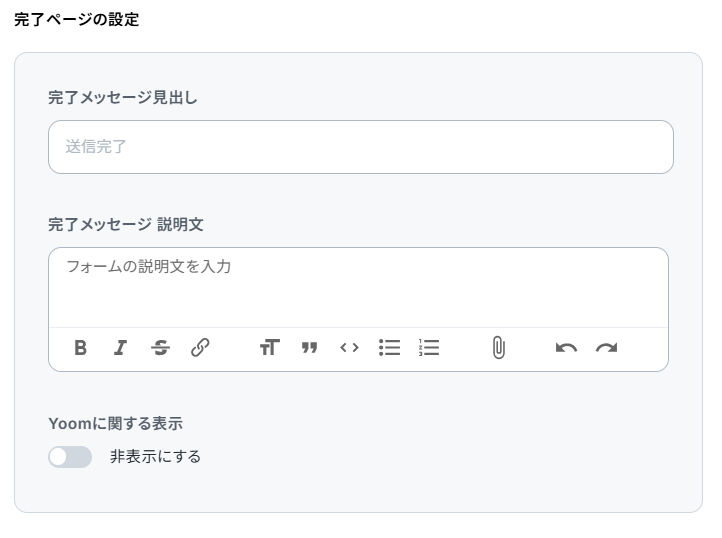Viewport: 722px width, 538px height.
Task: Redo the last undone edit
Action: (606, 348)
